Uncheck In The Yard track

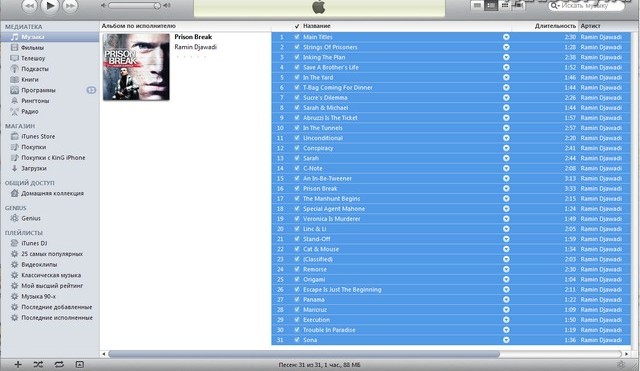tap(297, 77)
